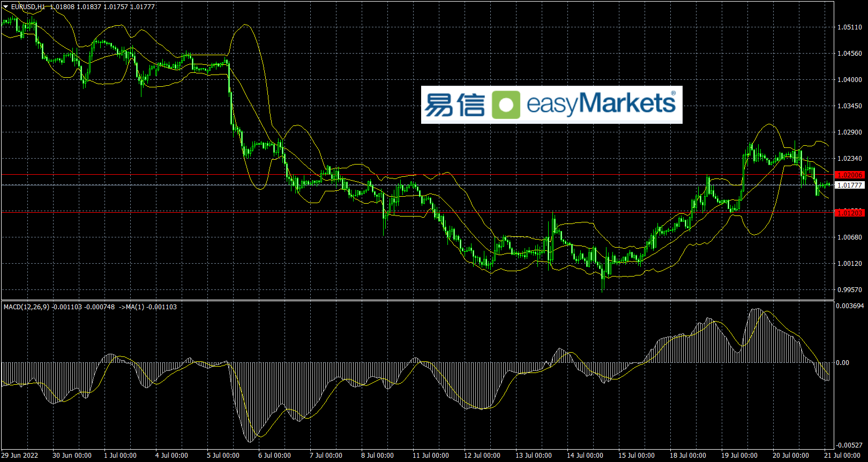Click the 1.02900 price scale label
Screen dimensions: 868x462
(x=850, y=132)
